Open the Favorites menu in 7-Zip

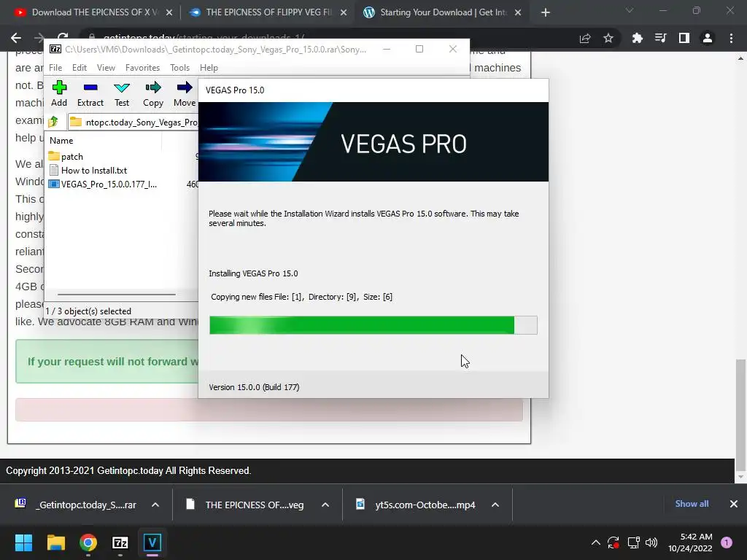click(142, 68)
